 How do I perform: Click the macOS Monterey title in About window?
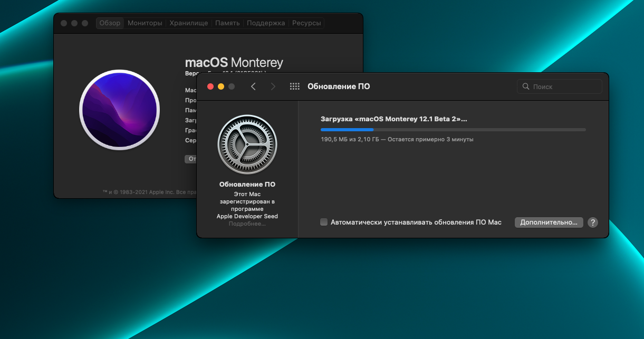pyautogui.click(x=234, y=63)
